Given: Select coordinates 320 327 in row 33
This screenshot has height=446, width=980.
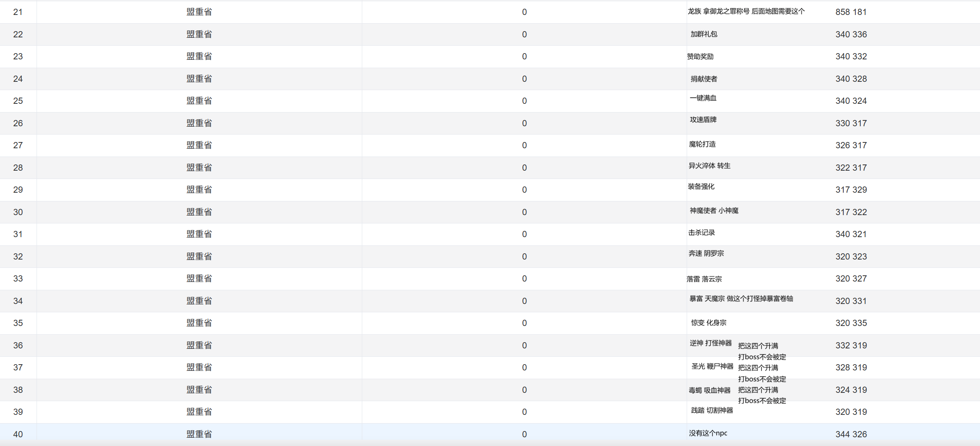Looking at the screenshot, I should click(851, 279).
